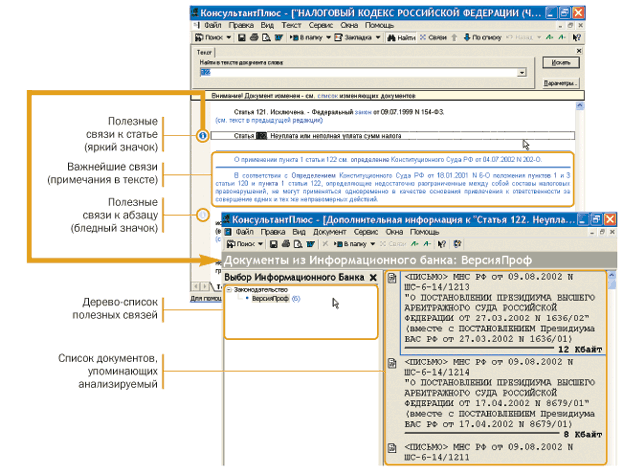Open Вид menu in Налоговый кодекс window

click(x=267, y=25)
